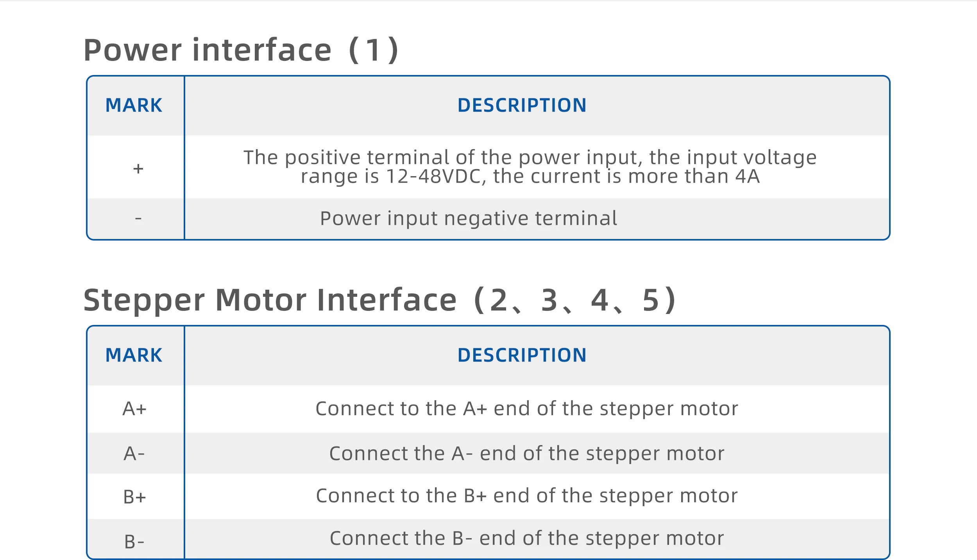Click Connect the B- end description
The image size is (977, 560).
[x=527, y=539]
